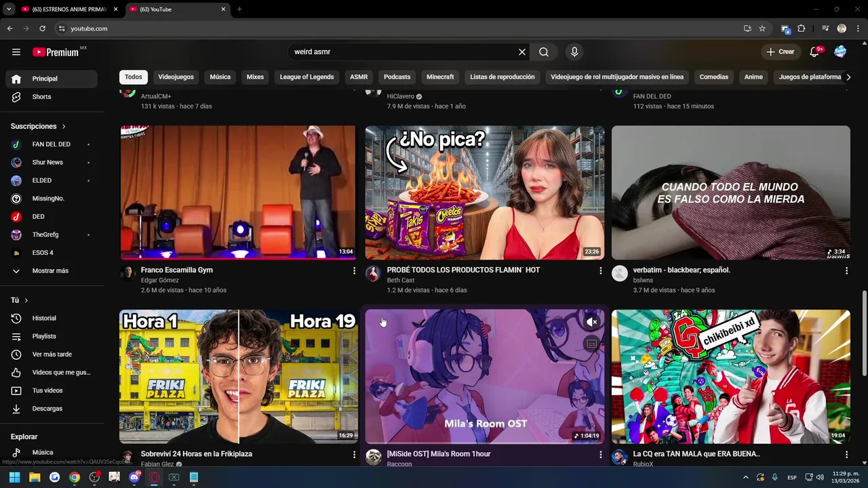
Task: Toggle captions on Mila's Room preview
Action: [x=592, y=344]
